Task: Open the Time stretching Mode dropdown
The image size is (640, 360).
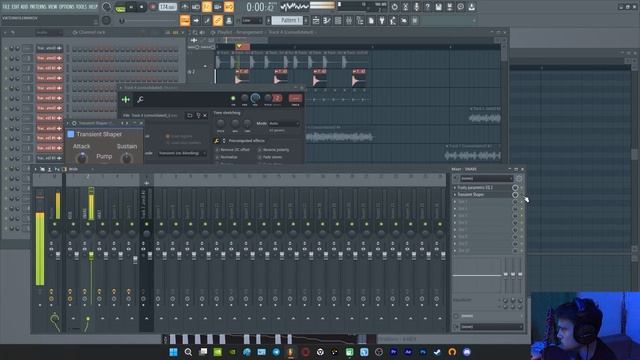Action: (284, 123)
